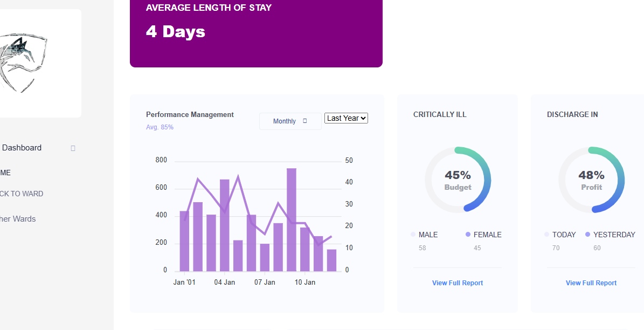This screenshot has height=330, width=644.
Task: Click the 45% Budget donut chart
Action: click(458, 180)
